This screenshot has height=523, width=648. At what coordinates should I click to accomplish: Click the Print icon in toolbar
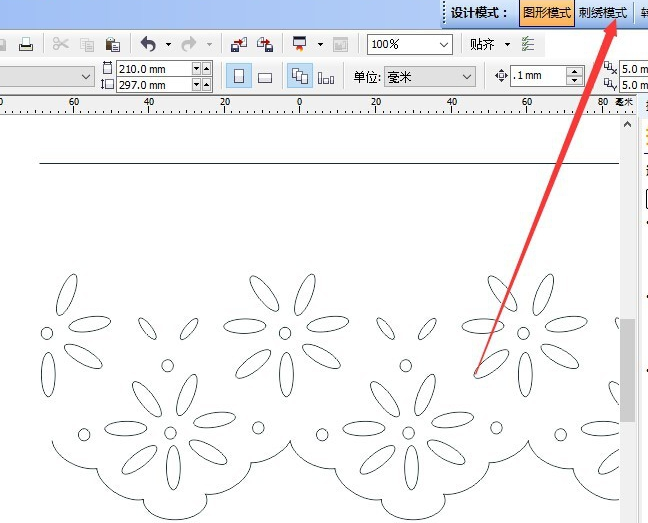pyautogui.click(x=26, y=44)
